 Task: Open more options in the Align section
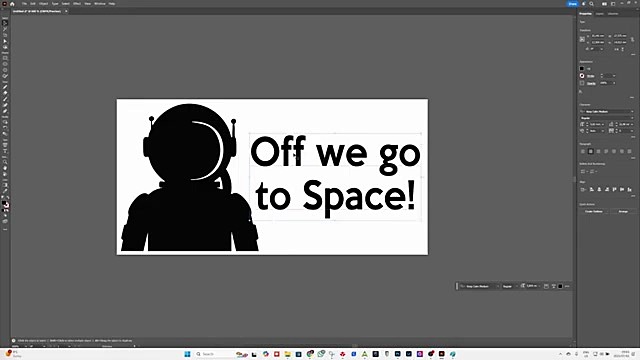tap(633, 196)
